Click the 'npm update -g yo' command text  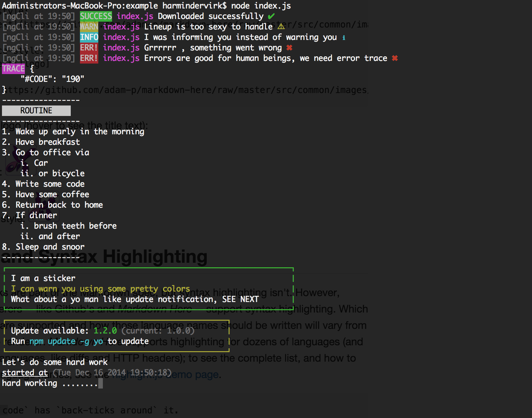pyautogui.click(x=66, y=341)
